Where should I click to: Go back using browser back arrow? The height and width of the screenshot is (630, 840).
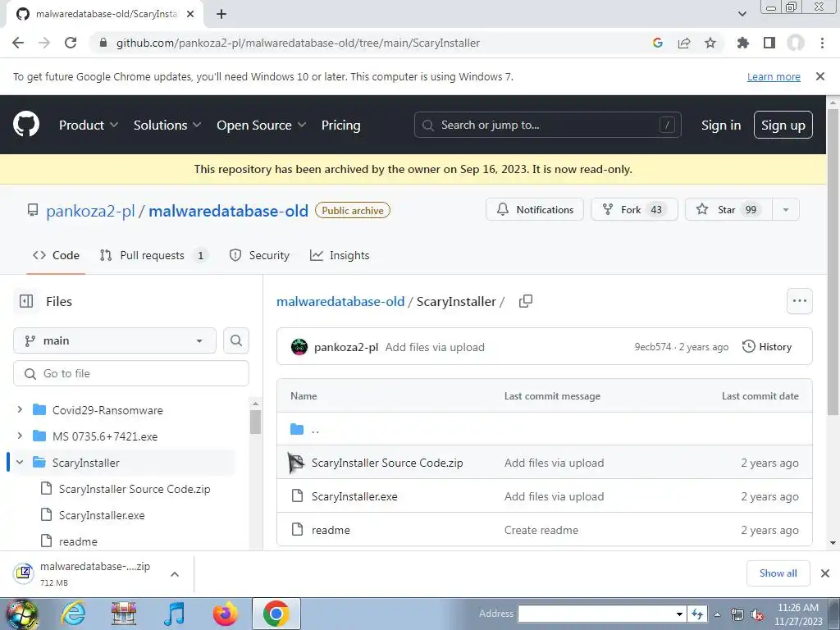click(x=18, y=43)
